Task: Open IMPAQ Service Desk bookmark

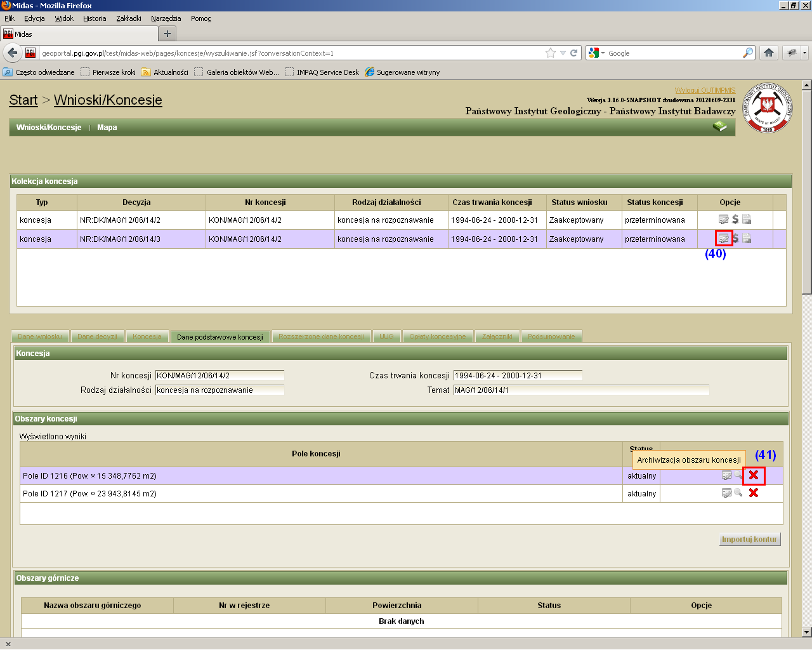Action: (x=322, y=72)
